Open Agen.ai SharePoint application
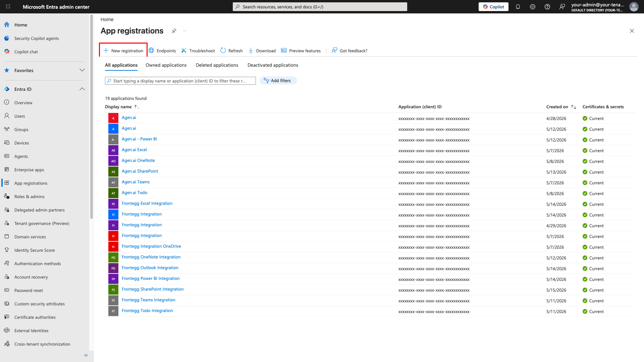The height and width of the screenshot is (362, 644). pos(140,171)
